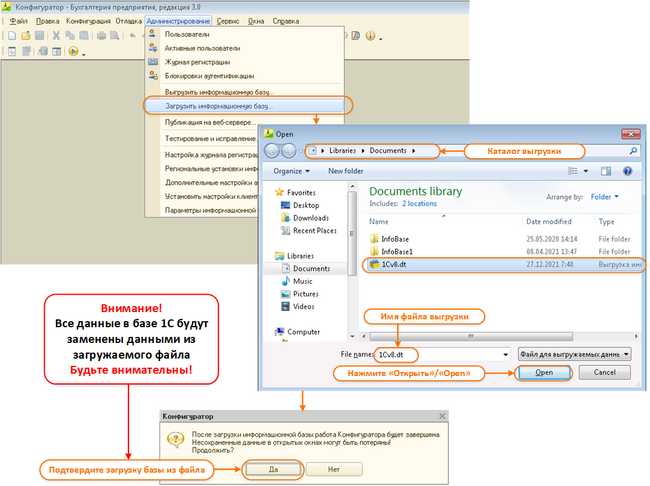Open the InfoBase folder

tap(395, 239)
